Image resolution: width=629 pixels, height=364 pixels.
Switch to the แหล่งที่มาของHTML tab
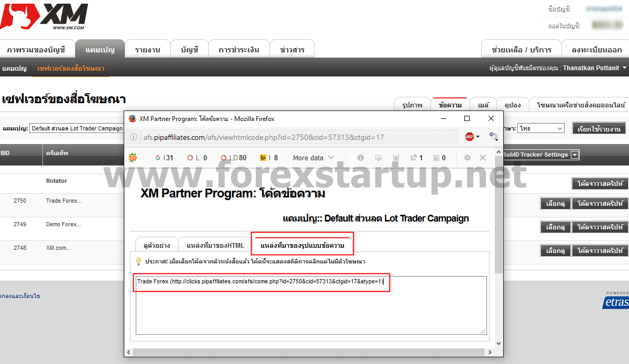tap(215, 245)
